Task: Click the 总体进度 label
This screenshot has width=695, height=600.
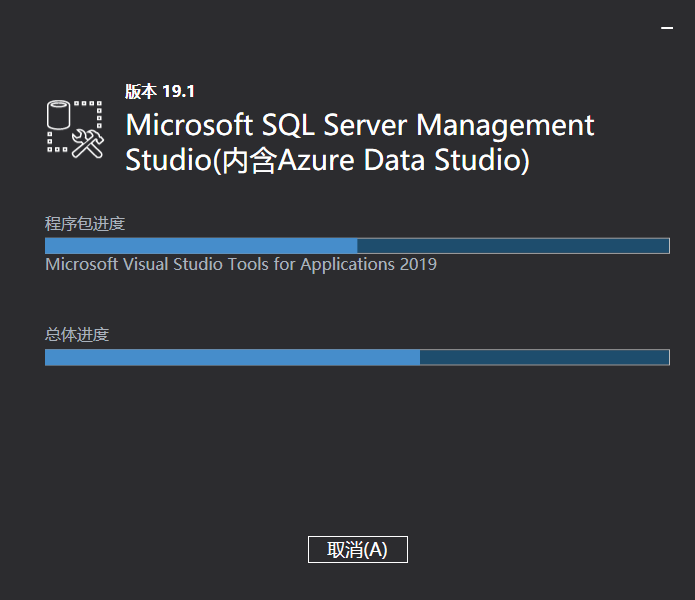Action: click(77, 334)
